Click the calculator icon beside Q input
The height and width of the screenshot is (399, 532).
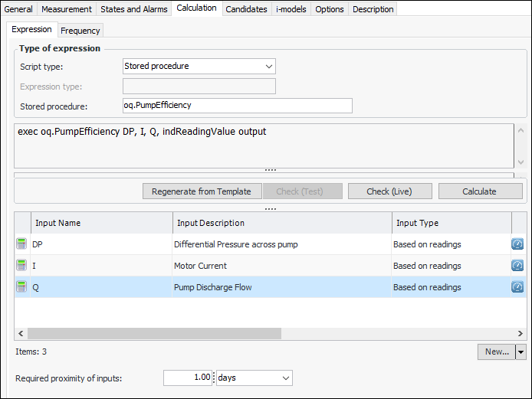click(21, 287)
